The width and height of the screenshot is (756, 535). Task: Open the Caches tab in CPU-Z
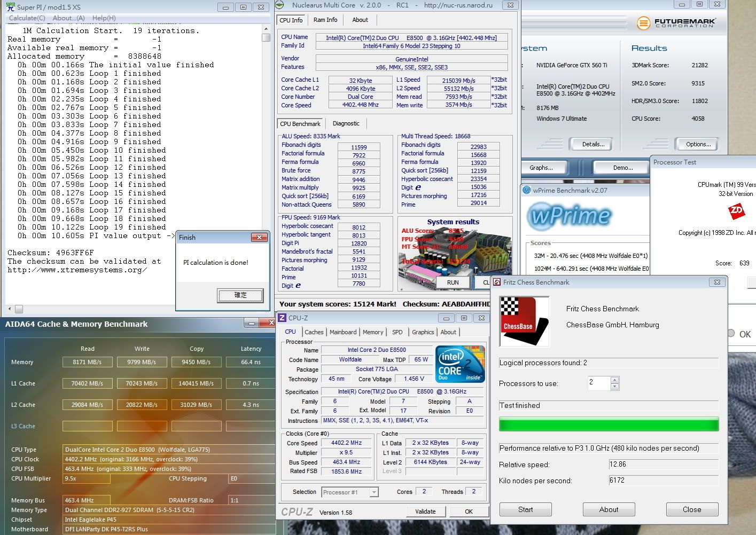[x=314, y=332]
